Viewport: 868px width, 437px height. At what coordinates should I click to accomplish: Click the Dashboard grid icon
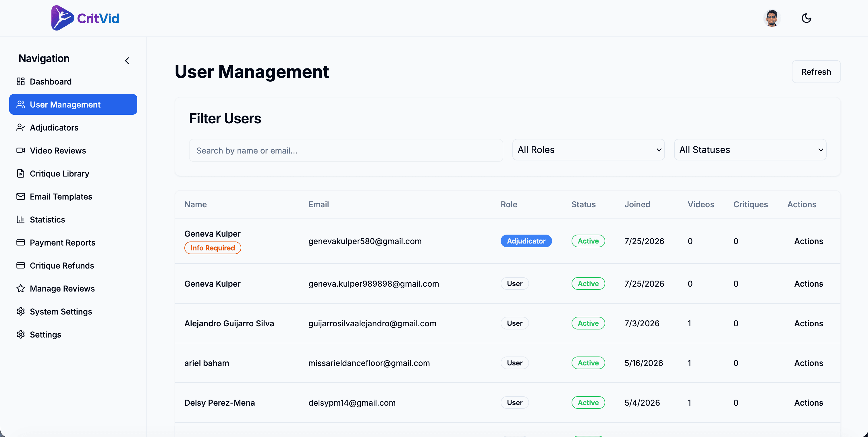tap(21, 81)
